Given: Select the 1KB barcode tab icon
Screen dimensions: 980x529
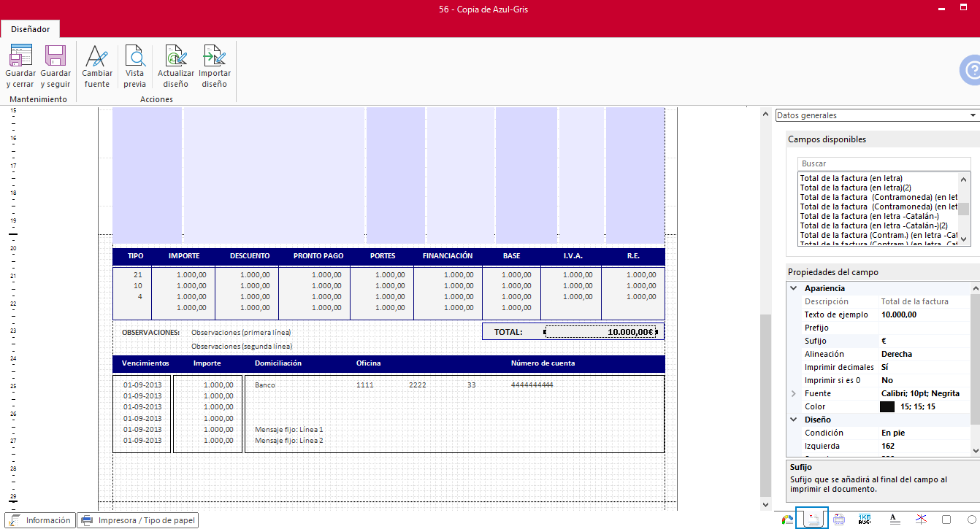Looking at the screenshot, I should (x=865, y=520).
